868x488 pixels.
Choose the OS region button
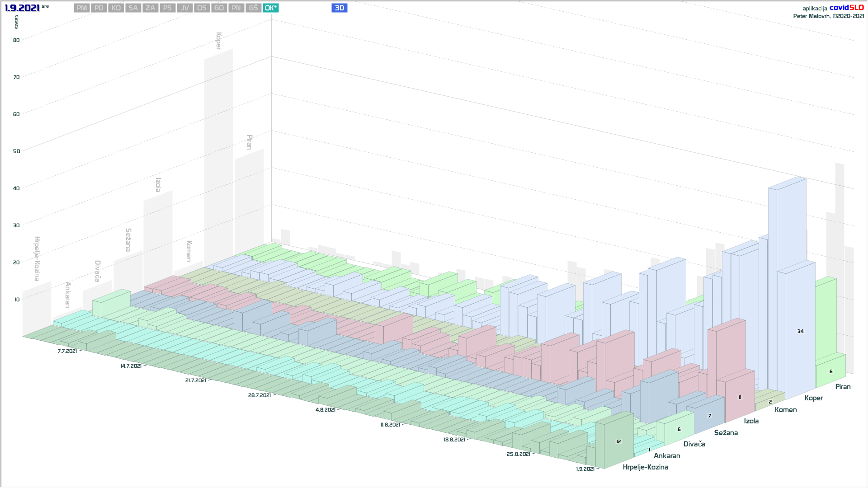point(202,8)
